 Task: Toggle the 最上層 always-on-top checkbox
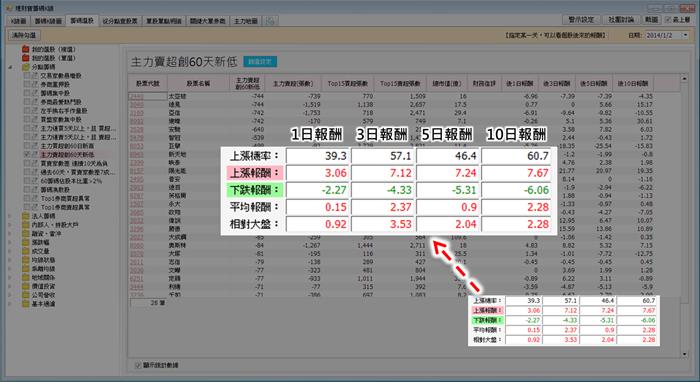click(x=668, y=20)
